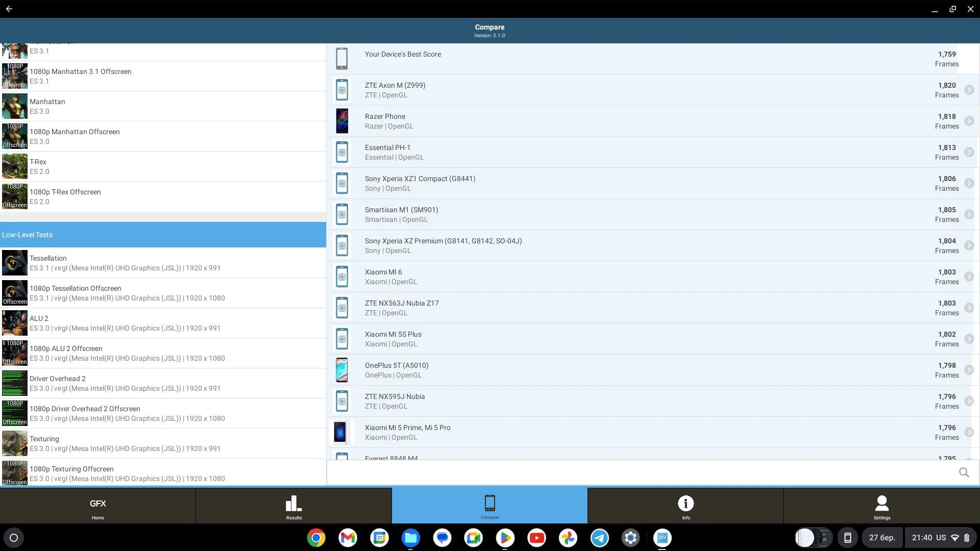Expand Xiaomi MI 5S Plus details arrow
Viewport: 980px width, 551px height.
tap(969, 339)
